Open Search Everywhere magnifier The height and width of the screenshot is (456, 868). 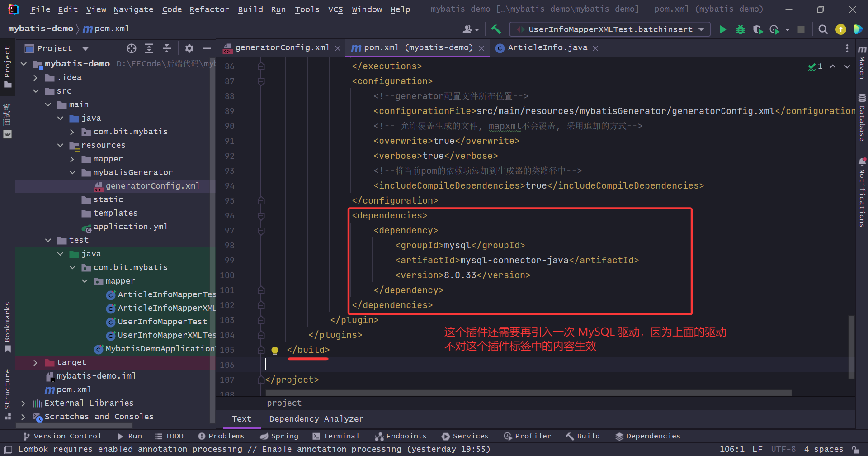click(x=823, y=29)
